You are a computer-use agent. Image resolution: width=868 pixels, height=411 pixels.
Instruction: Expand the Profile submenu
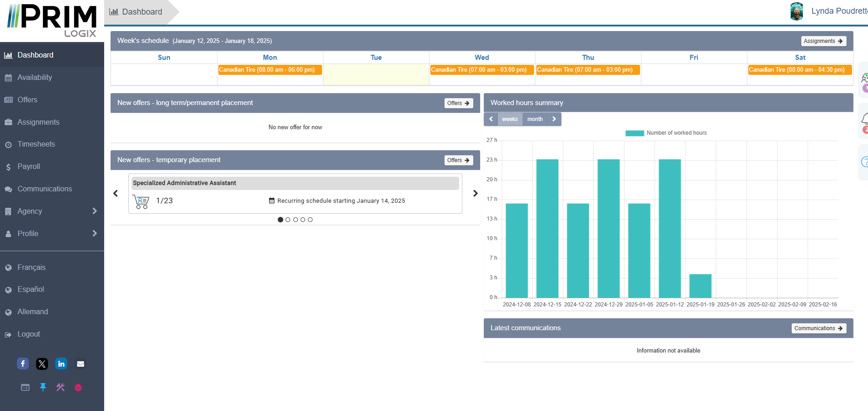click(95, 233)
